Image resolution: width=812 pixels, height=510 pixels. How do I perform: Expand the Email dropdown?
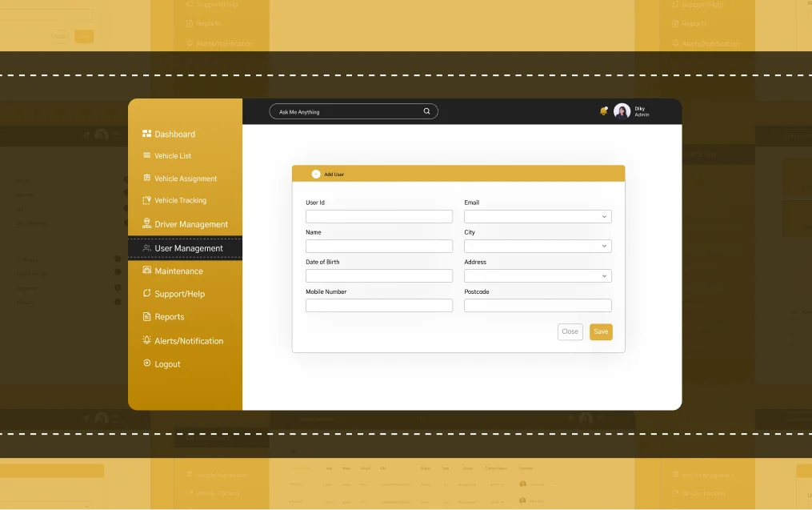[604, 217]
